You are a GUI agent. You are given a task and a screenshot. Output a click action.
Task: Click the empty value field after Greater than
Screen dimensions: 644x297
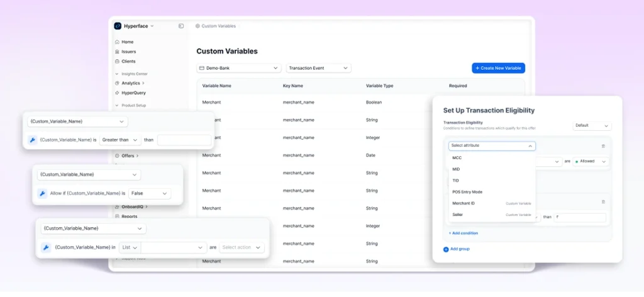[x=184, y=140]
